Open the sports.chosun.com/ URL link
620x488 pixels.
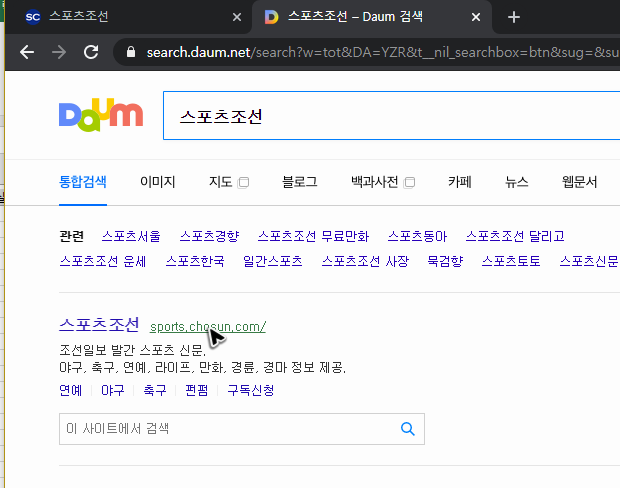tap(208, 327)
